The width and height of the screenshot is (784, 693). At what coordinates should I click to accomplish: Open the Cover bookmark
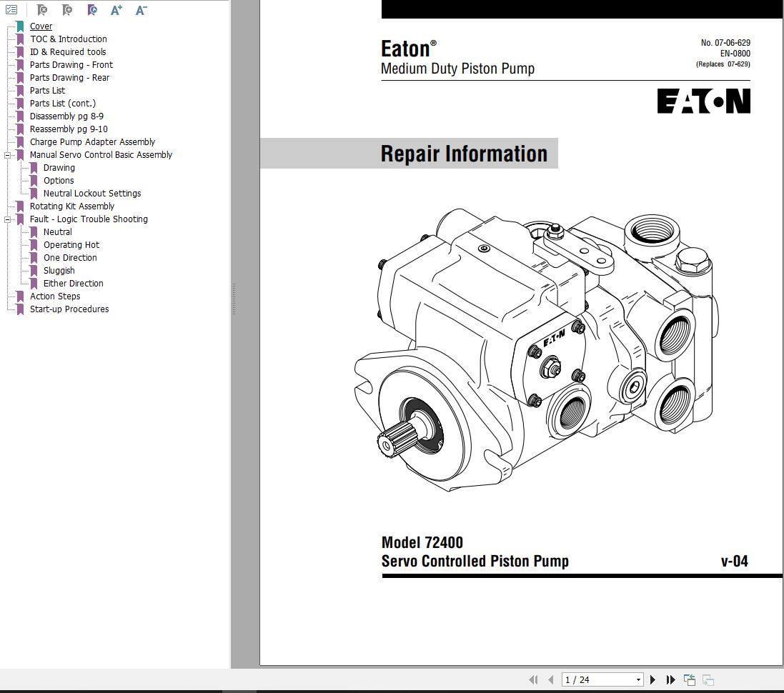pos(41,26)
